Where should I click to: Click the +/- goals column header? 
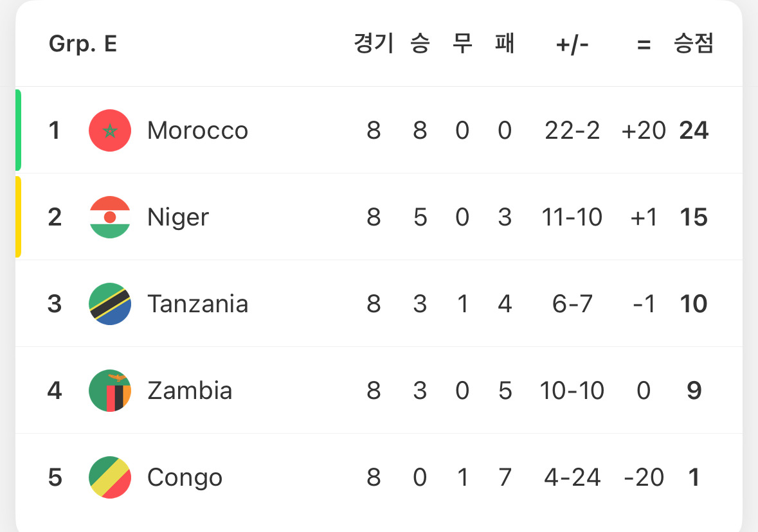572,44
